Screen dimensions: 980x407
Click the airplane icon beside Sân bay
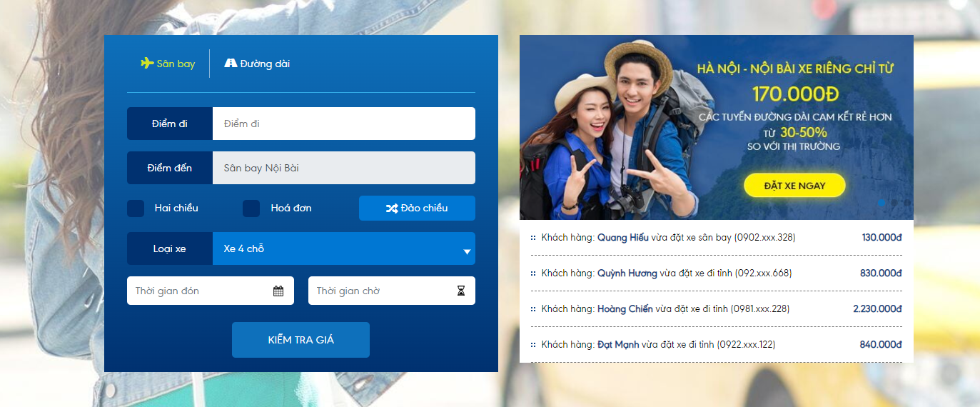pyautogui.click(x=147, y=63)
